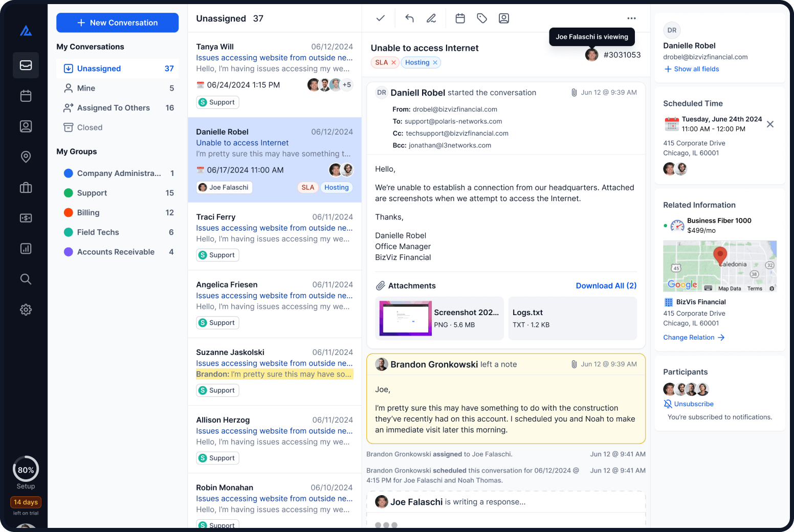Open the Logs.txt attachment

pyautogui.click(x=572, y=318)
